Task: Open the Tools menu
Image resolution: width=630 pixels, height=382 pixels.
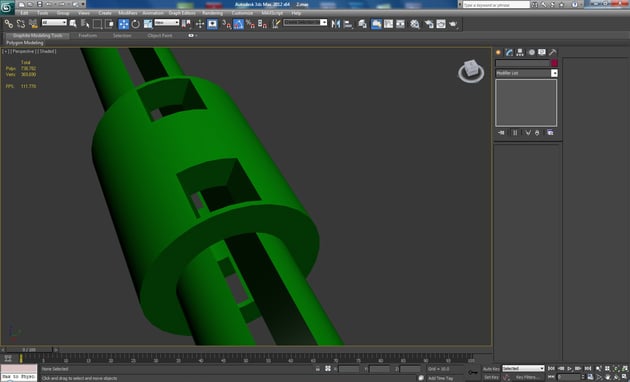Action: pos(42,13)
